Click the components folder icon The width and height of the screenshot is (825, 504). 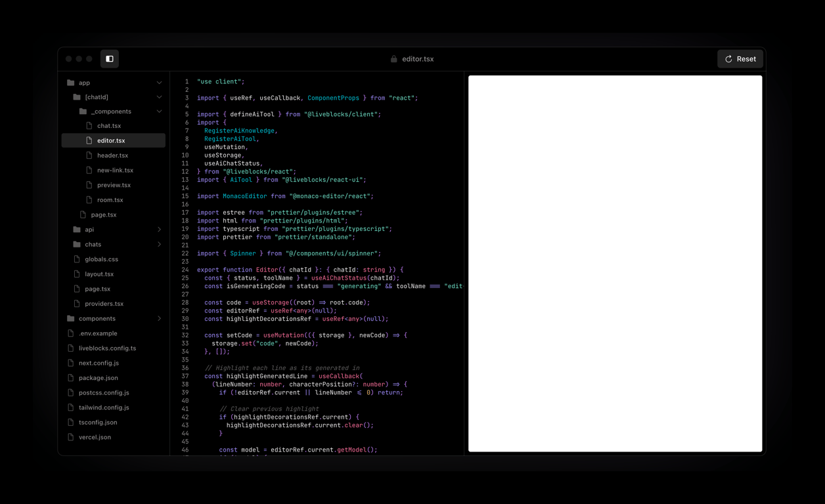coord(71,318)
